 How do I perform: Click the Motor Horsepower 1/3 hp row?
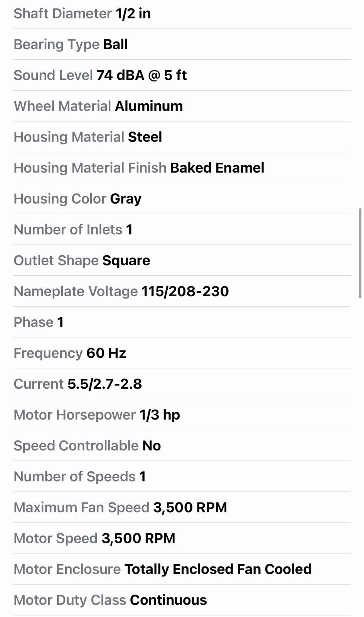(182, 415)
